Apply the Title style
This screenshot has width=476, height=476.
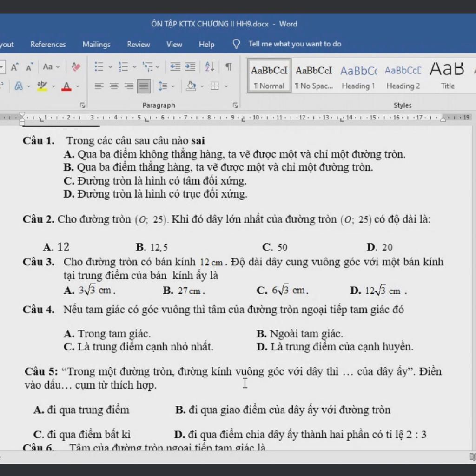click(448, 76)
